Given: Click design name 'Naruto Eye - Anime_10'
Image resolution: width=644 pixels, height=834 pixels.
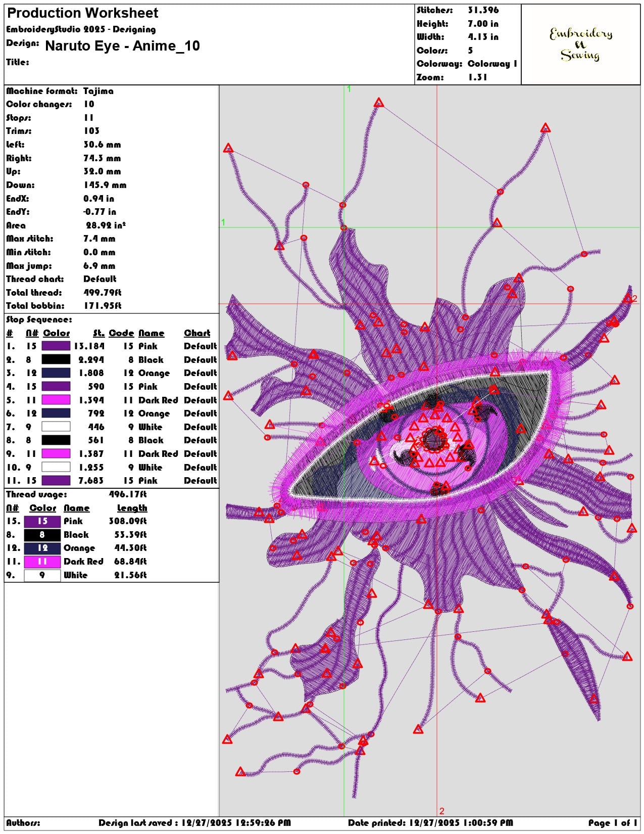Looking at the screenshot, I should (x=122, y=46).
